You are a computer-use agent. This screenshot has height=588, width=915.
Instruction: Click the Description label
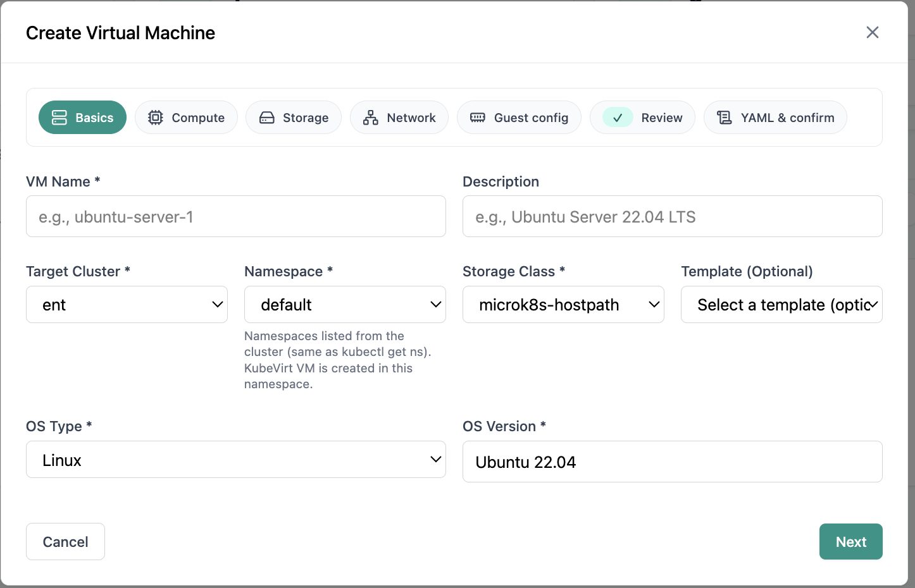pyautogui.click(x=501, y=181)
